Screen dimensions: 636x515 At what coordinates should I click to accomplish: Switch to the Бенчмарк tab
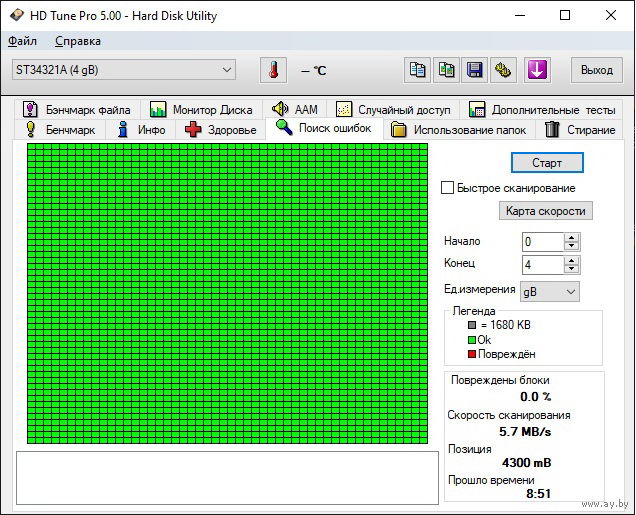(x=59, y=130)
